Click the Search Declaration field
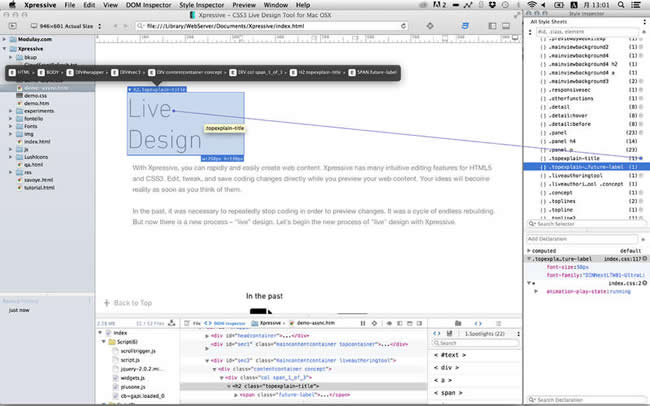The image size is (650, 406). coord(587,400)
